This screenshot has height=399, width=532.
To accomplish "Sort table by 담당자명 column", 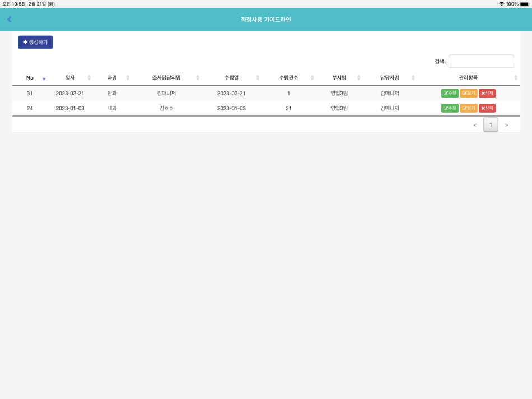I will pos(390,78).
